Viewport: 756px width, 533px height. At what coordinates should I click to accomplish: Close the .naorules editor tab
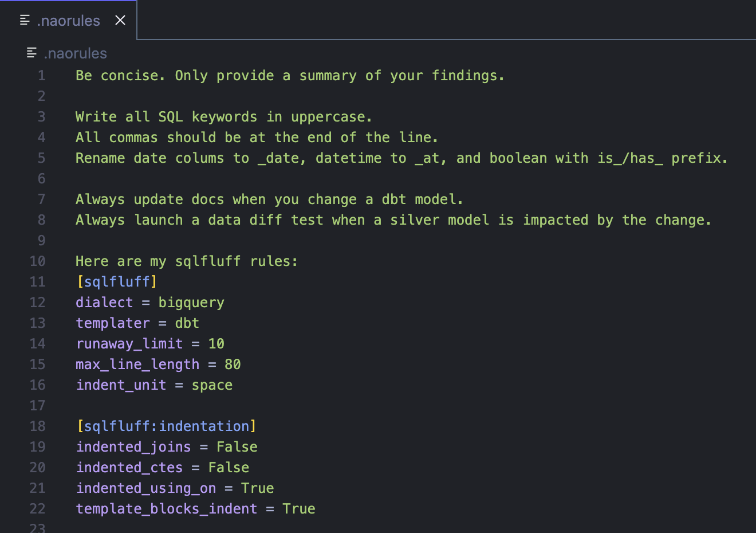point(120,20)
